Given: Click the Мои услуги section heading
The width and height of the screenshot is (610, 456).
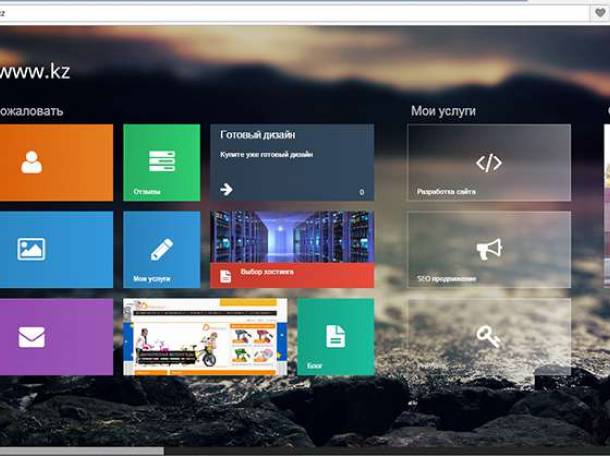Looking at the screenshot, I should coord(443,111).
